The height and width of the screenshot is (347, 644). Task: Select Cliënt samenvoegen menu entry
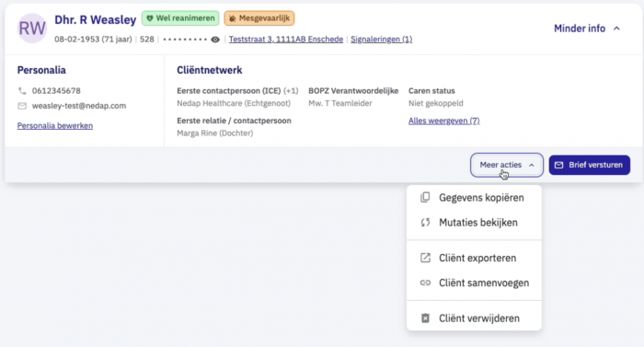coord(474,283)
